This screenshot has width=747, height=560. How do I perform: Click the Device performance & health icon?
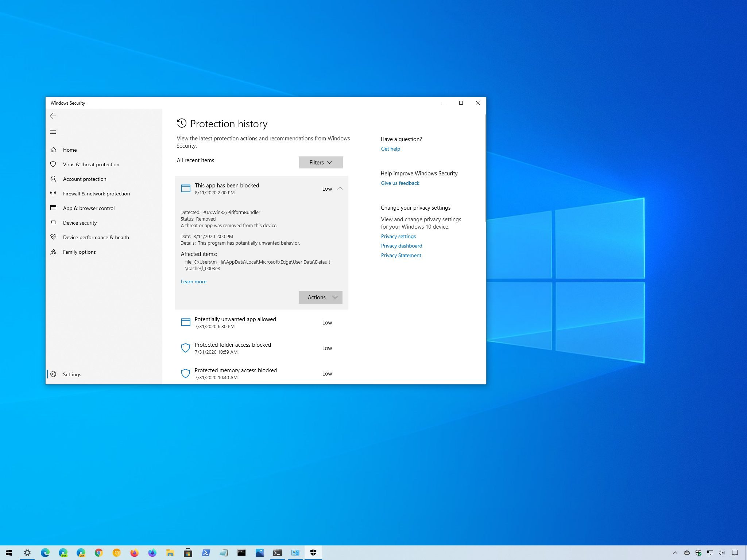coord(54,238)
